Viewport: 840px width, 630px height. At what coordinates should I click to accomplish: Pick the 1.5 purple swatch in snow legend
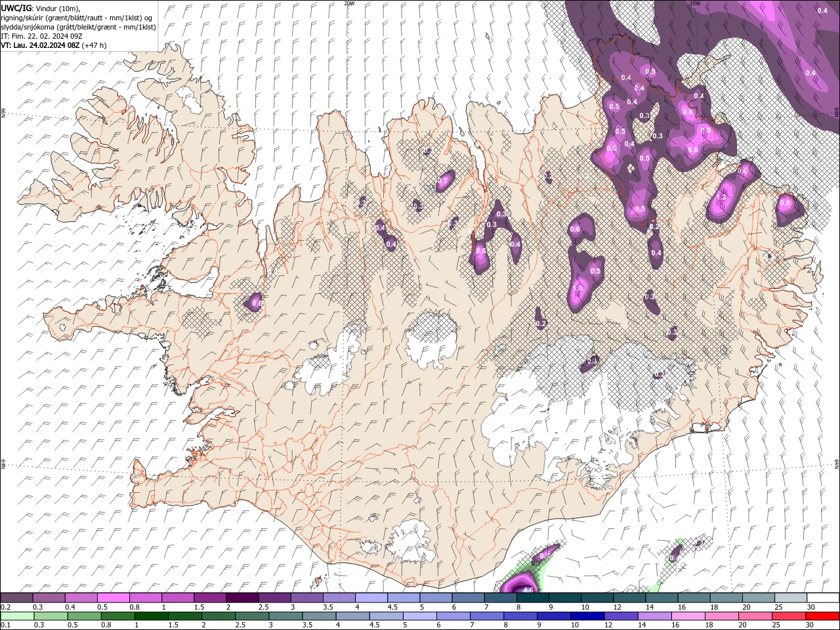210,598
